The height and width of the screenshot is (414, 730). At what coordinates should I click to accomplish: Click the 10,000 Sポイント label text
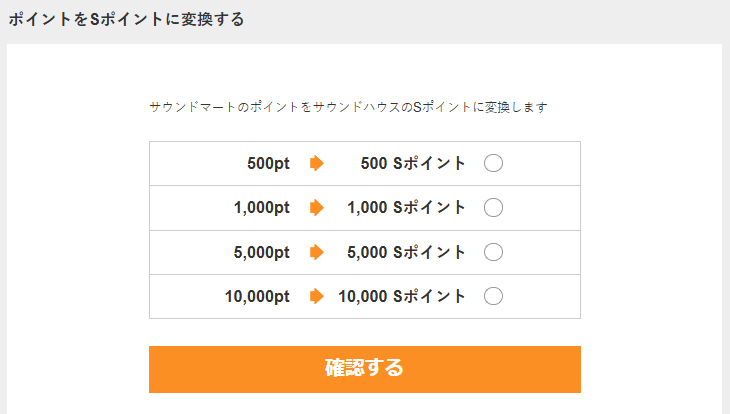pyautogui.click(x=402, y=296)
